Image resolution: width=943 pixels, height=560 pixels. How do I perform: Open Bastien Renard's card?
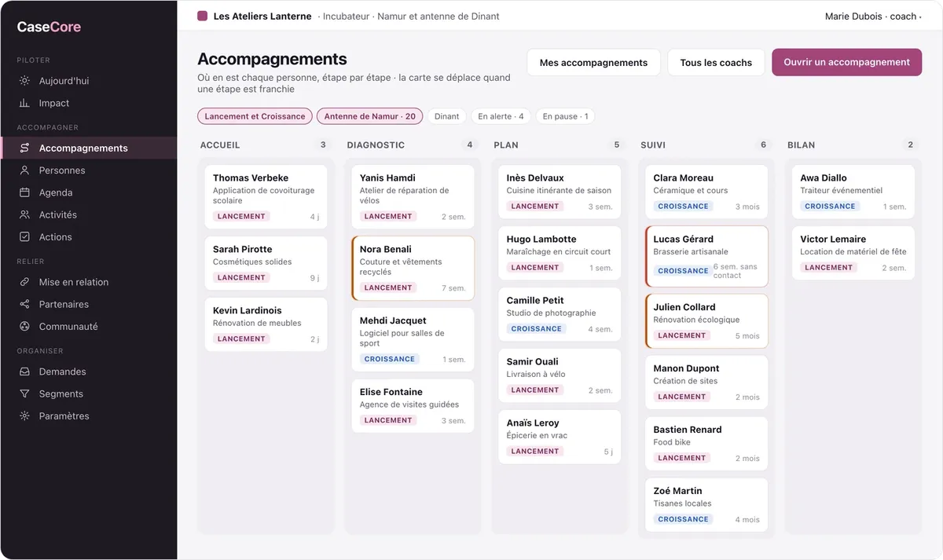(706, 444)
